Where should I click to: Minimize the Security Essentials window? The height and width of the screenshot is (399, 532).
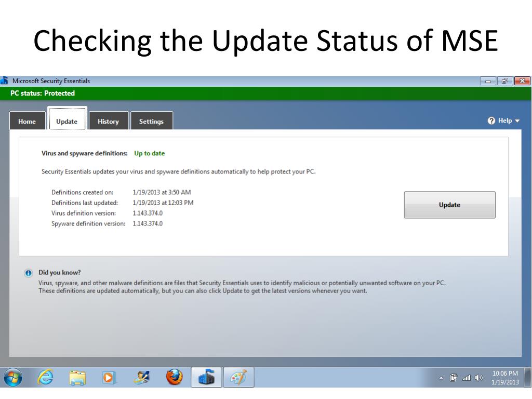[x=488, y=81]
